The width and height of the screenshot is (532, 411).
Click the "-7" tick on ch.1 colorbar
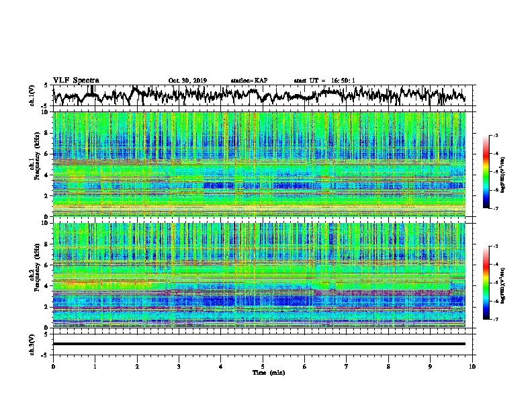pos(496,208)
